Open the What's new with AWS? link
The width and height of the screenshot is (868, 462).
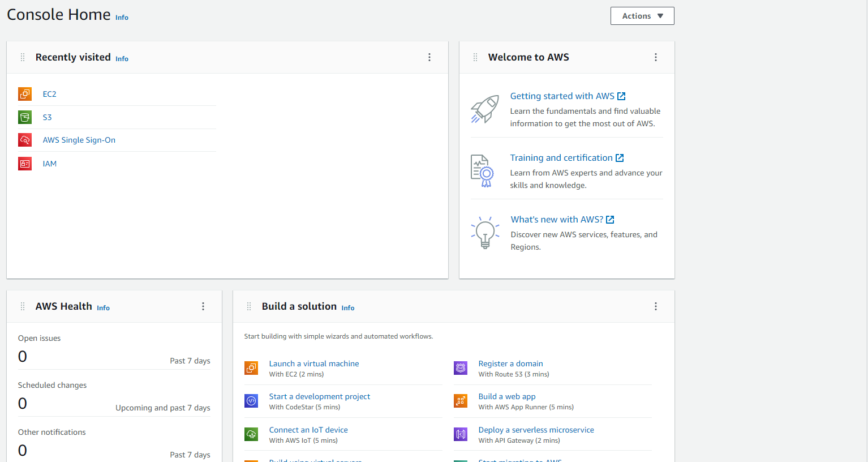tap(557, 220)
